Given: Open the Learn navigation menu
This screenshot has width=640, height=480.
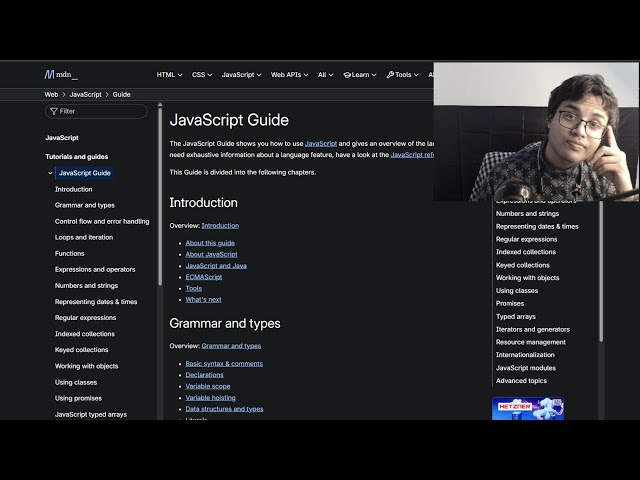Looking at the screenshot, I should pos(360,75).
